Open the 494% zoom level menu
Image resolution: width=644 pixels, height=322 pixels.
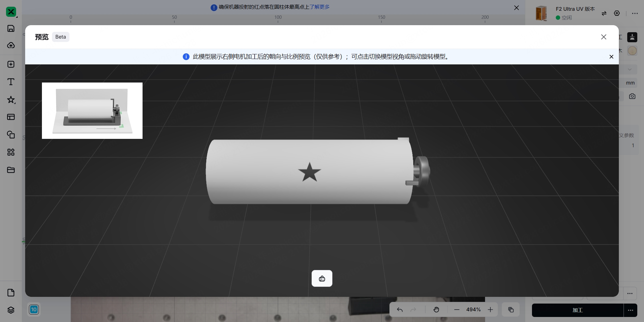tap(473, 310)
